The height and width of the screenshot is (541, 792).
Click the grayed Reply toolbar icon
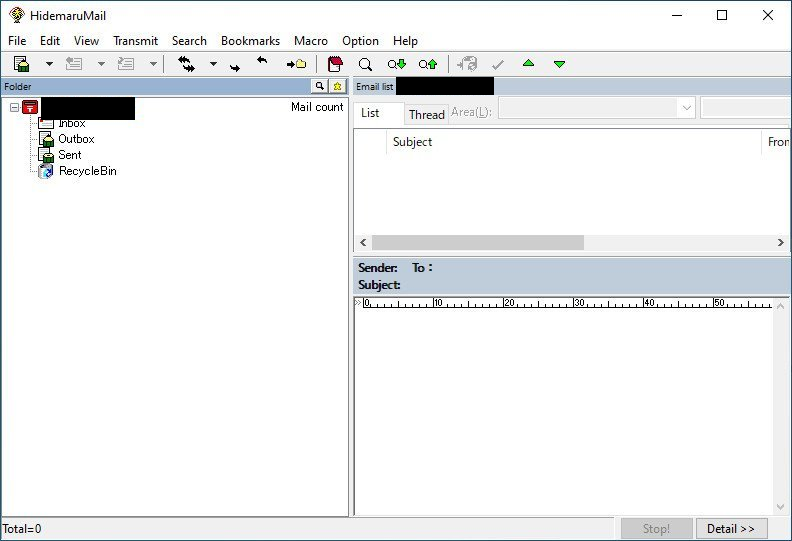74,64
